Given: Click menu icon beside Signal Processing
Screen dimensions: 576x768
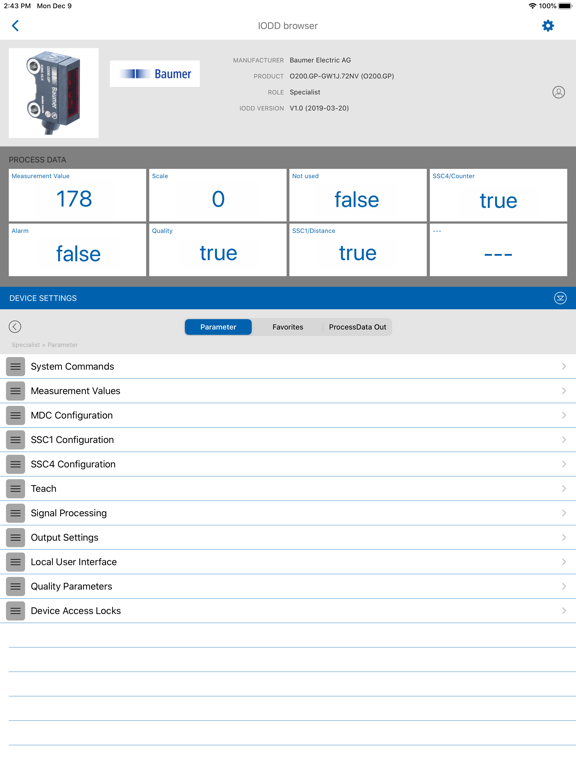Looking at the screenshot, I should coord(16,513).
